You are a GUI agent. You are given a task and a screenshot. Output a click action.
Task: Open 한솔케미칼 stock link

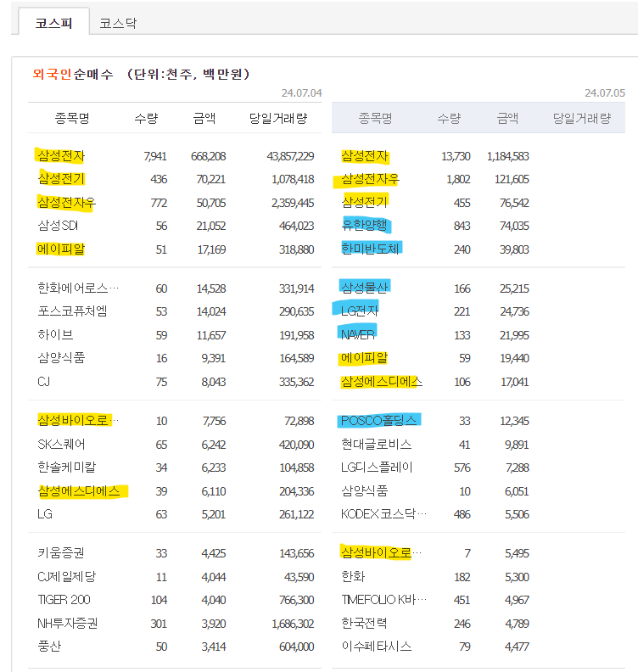67,468
